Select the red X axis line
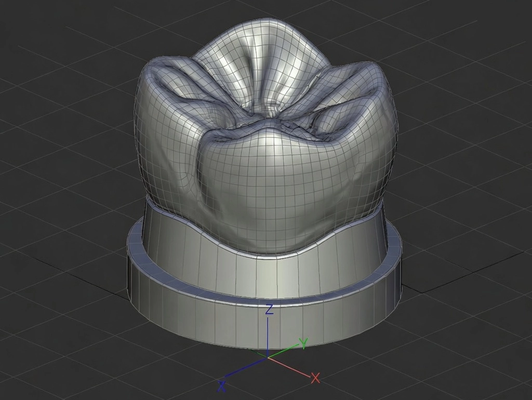Image resolution: width=532 pixels, height=400 pixels. (x=289, y=367)
